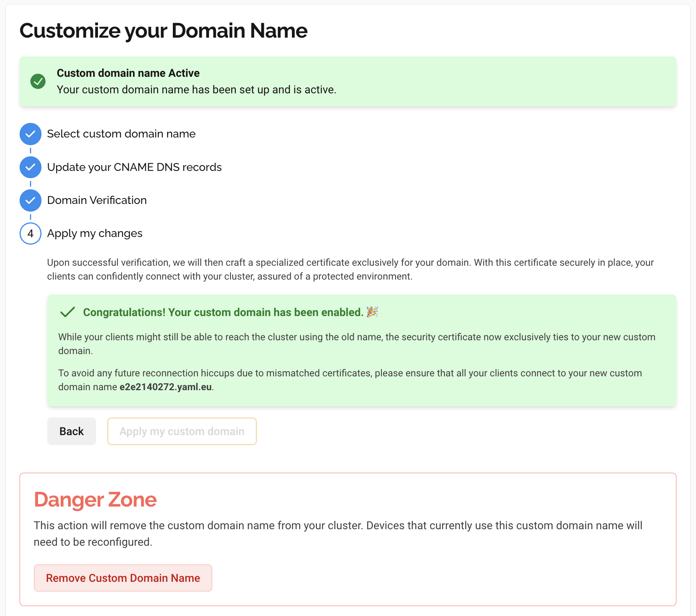Click the paragraph starting 'To avoid any future reconnection'

[350, 380]
